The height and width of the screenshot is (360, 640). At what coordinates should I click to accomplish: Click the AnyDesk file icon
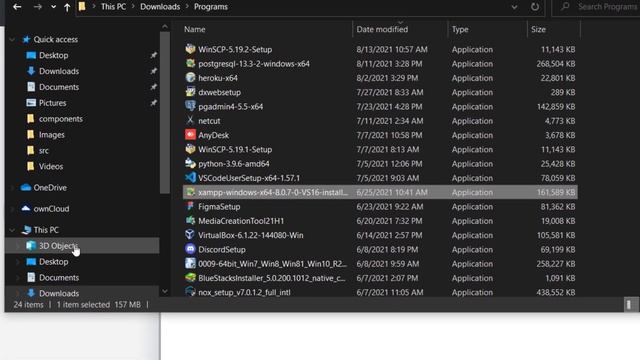tap(190, 135)
